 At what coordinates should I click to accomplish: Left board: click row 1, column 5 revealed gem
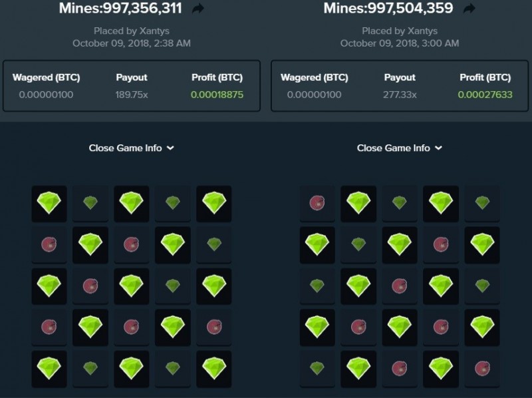point(213,204)
